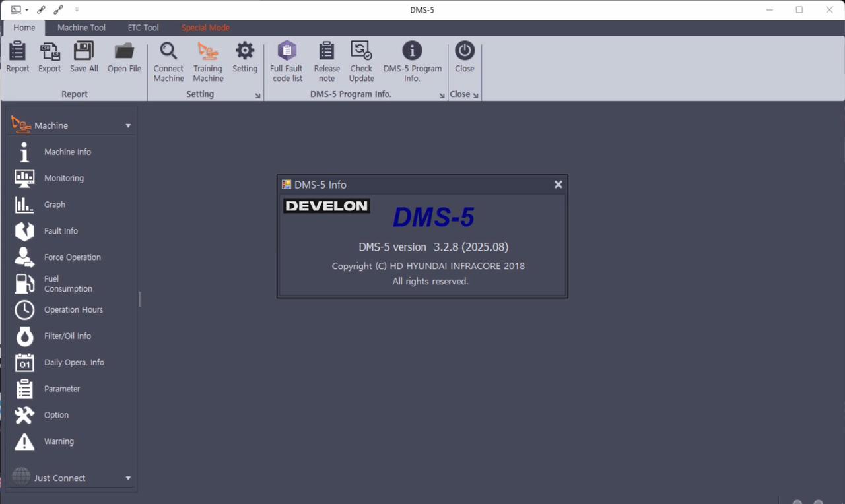Open the Release note
This screenshot has height=504, width=845.
click(326, 51)
